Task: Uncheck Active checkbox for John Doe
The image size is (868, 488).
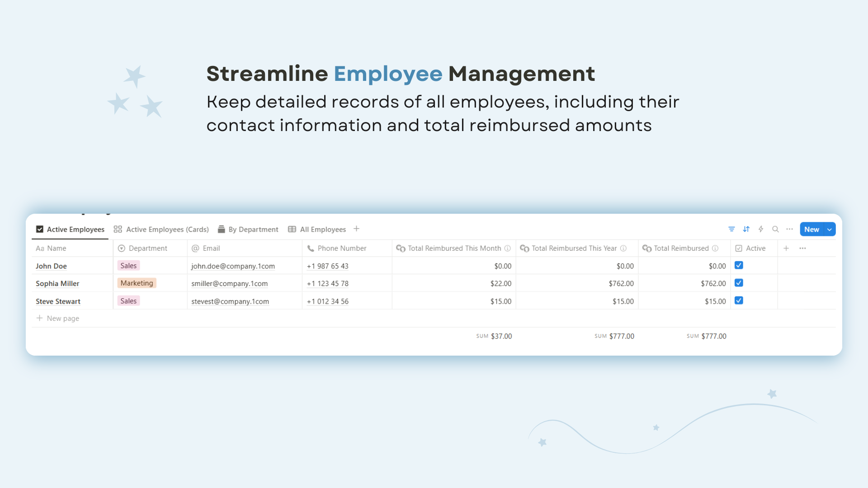Action: 739,265
